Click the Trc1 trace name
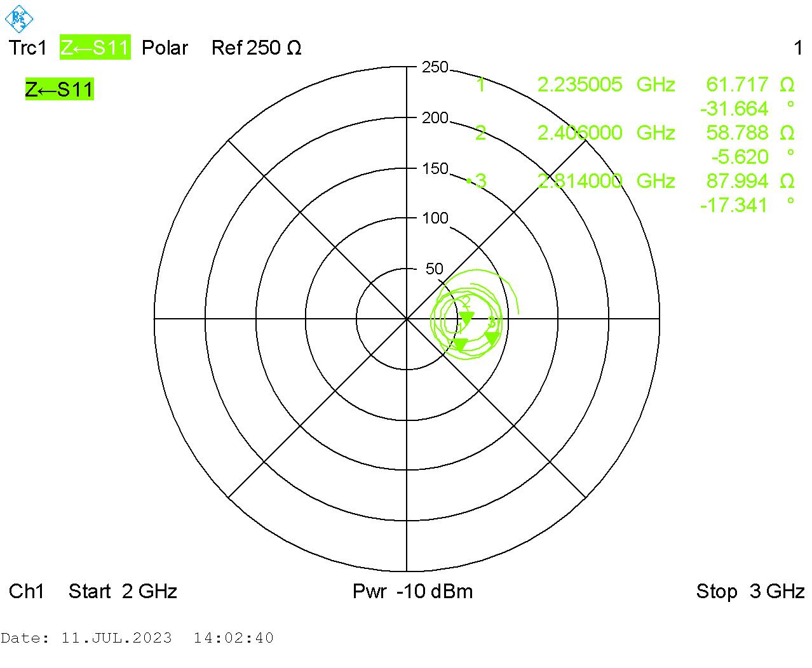Viewport: 812px width, 668px height. pyautogui.click(x=28, y=48)
